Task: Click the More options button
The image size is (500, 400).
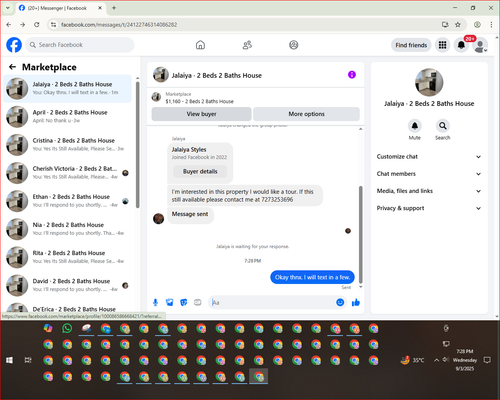Action: (306, 114)
